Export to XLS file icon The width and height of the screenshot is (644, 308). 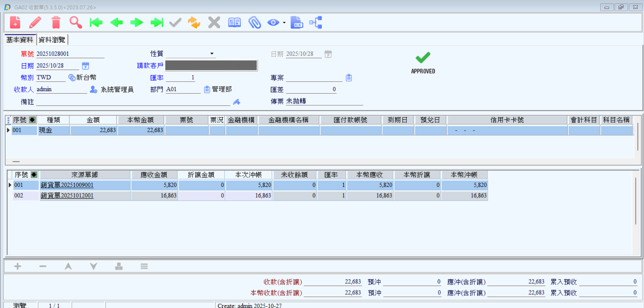297,23
